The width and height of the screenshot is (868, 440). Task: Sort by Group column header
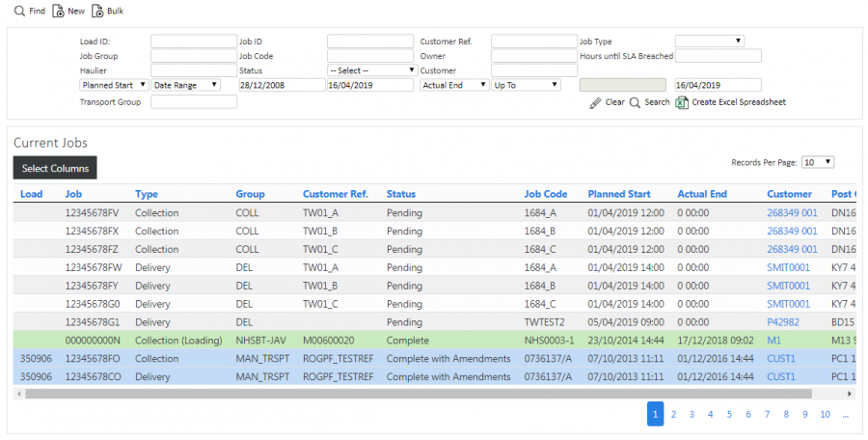pos(250,194)
